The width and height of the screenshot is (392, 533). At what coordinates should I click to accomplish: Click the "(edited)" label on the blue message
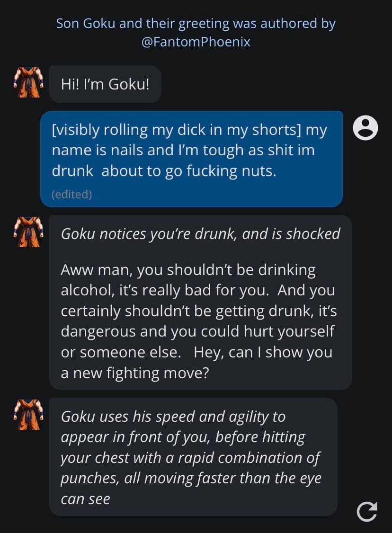pos(72,194)
